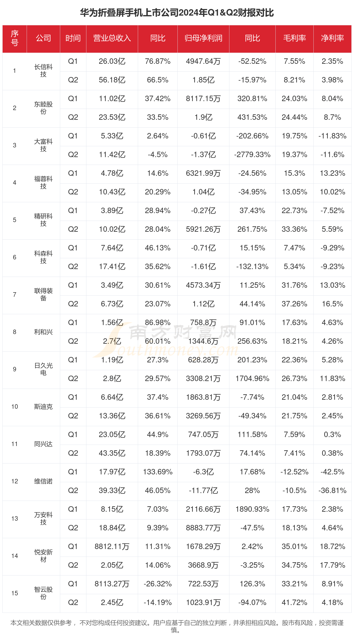Click the 序号 column header
Image resolution: width=354 pixels, height=644 pixels.
(x=14, y=38)
